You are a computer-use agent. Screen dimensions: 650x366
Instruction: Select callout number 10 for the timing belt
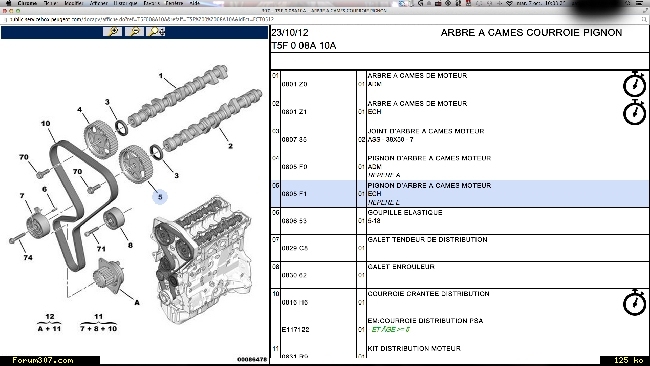45,124
